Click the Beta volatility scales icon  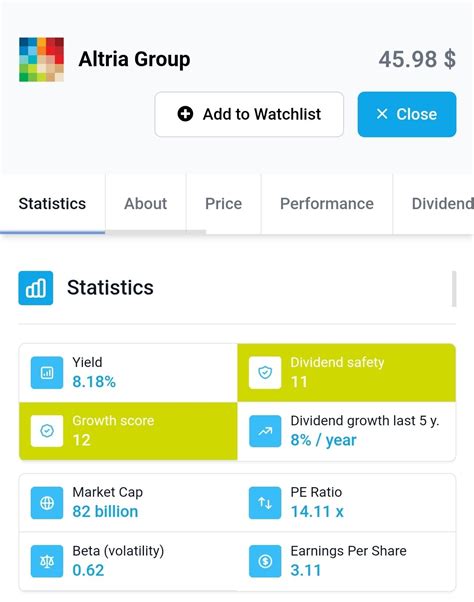coord(47,561)
